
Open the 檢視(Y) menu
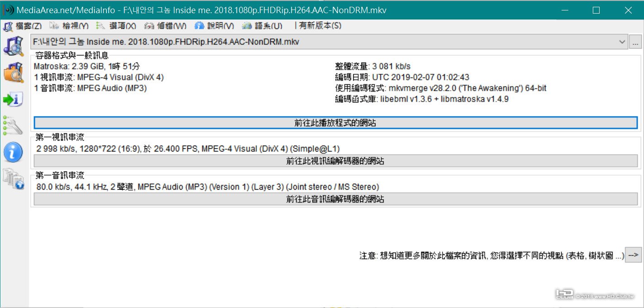(x=69, y=26)
